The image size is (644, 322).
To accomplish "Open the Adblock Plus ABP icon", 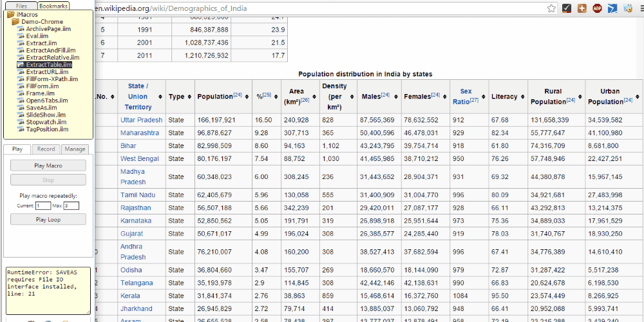I will pos(597,8).
